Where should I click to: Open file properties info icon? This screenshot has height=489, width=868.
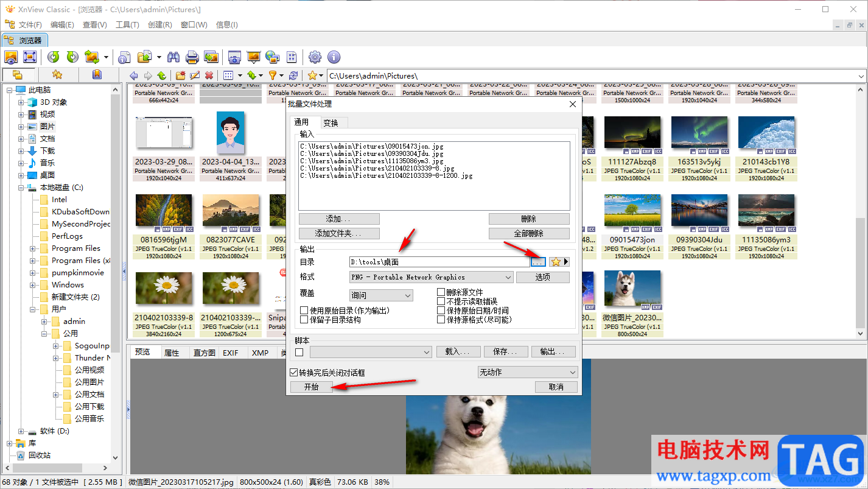(124, 57)
